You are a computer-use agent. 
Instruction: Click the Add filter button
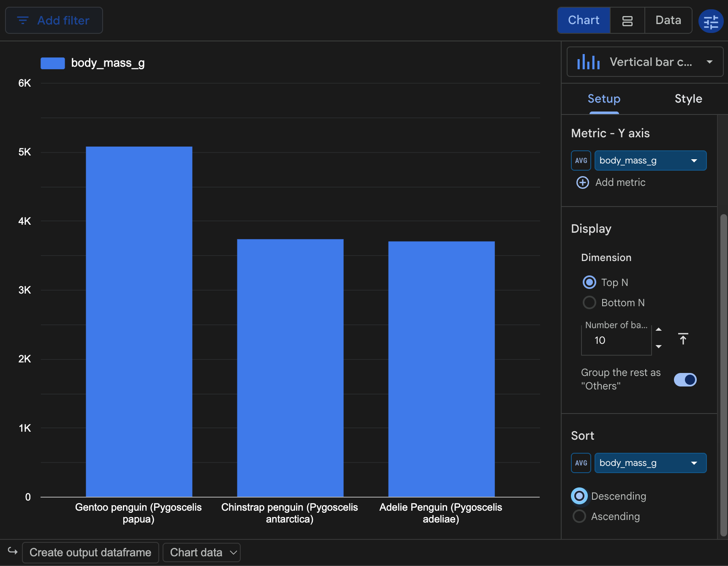[x=54, y=20]
